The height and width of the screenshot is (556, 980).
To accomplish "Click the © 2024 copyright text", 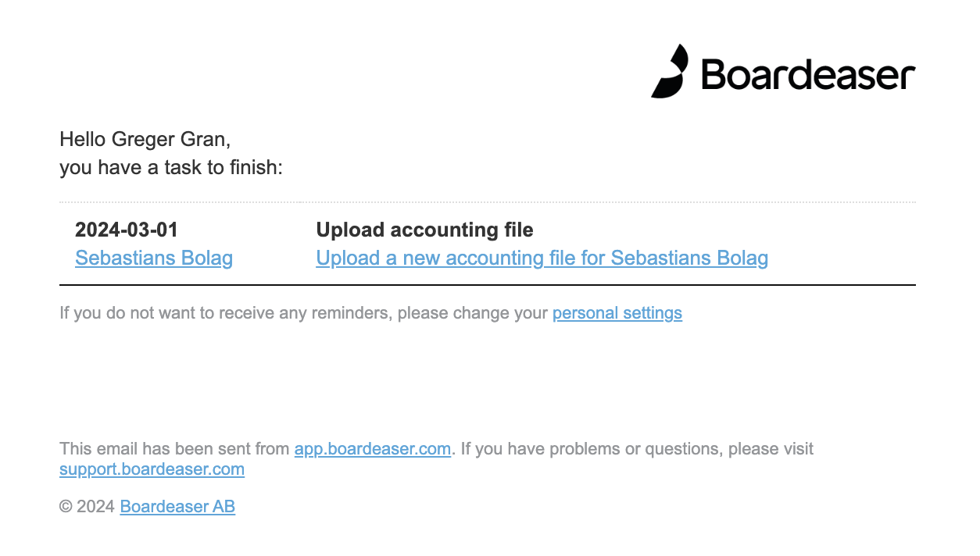I will pos(88,507).
